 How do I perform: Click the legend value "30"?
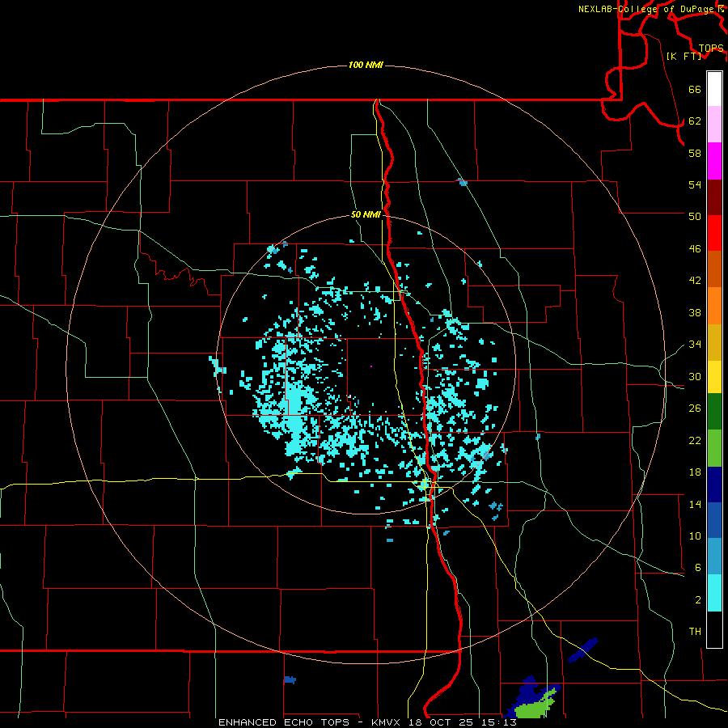[695, 376]
